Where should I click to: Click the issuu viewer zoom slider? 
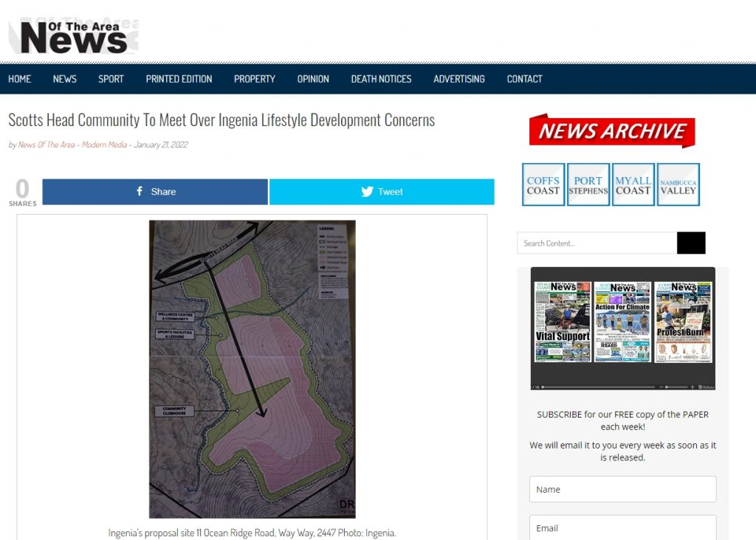tap(676, 387)
